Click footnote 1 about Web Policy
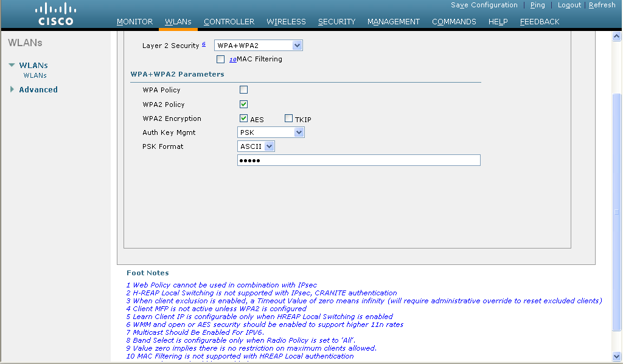Image resolution: width=623 pixels, height=364 pixels. (x=221, y=285)
